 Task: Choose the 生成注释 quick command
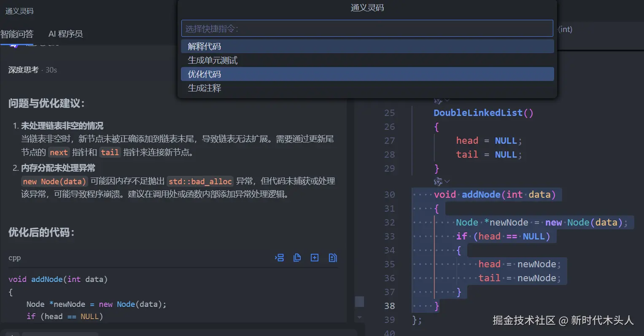pyautogui.click(x=367, y=88)
